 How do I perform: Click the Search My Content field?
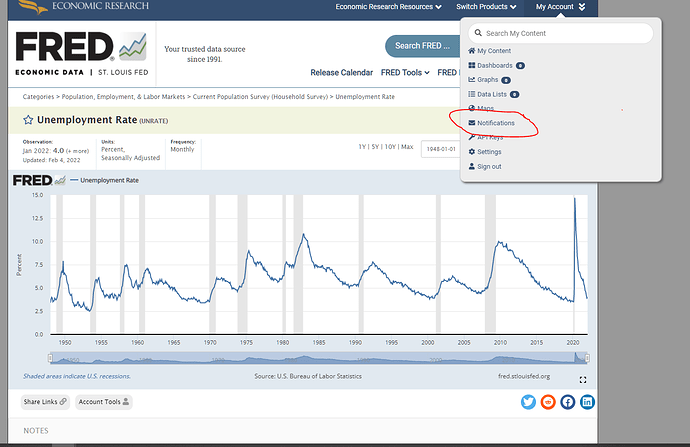[x=563, y=33]
